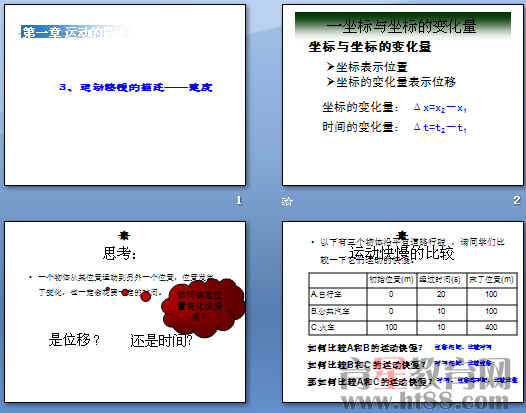
Task: Click the '20' time cell for A
Action: (441, 294)
